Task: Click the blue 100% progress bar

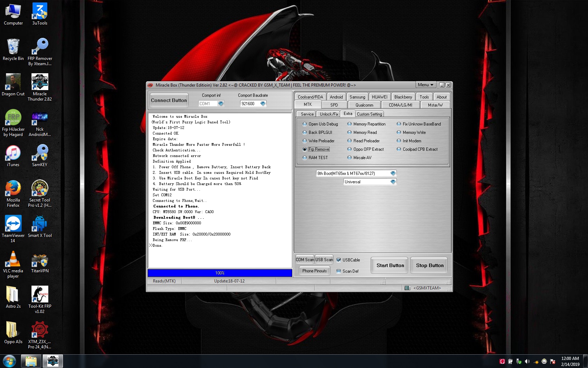Action: tap(220, 273)
